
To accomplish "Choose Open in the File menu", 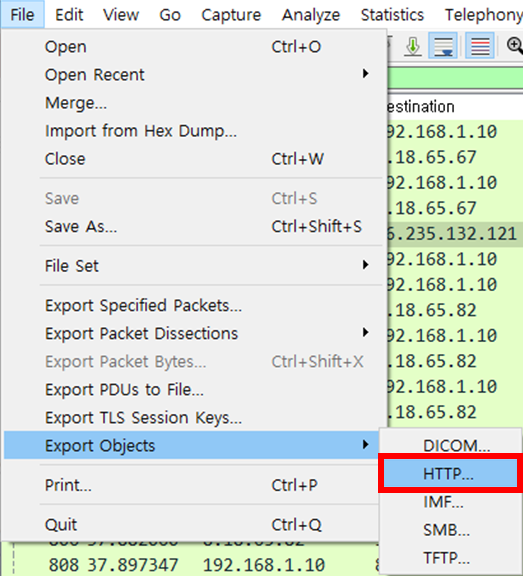I will pyautogui.click(x=193, y=47).
